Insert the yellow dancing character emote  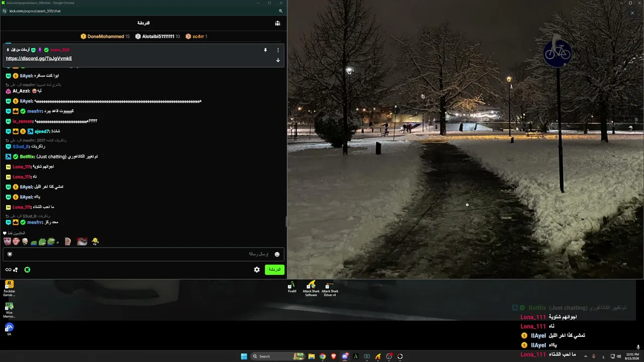[x=95, y=241]
